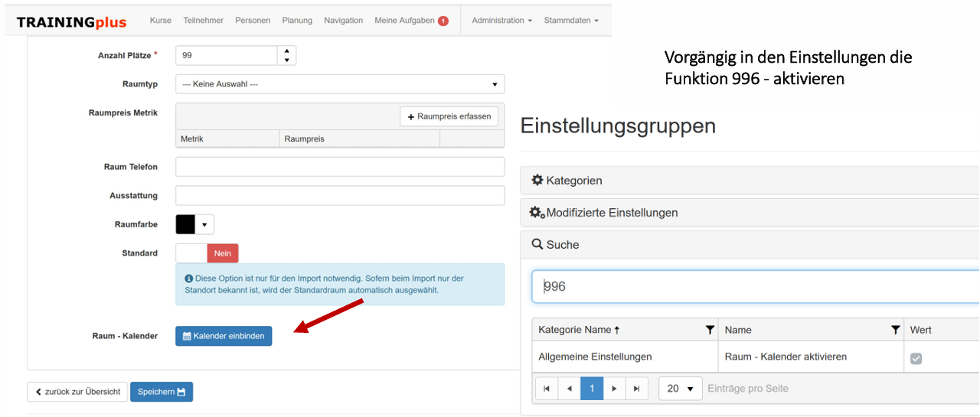Expand the Modifizierte Einstellungen section

coord(750,213)
